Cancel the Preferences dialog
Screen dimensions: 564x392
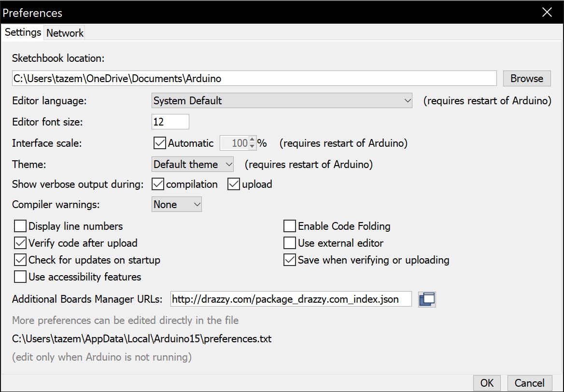529,383
